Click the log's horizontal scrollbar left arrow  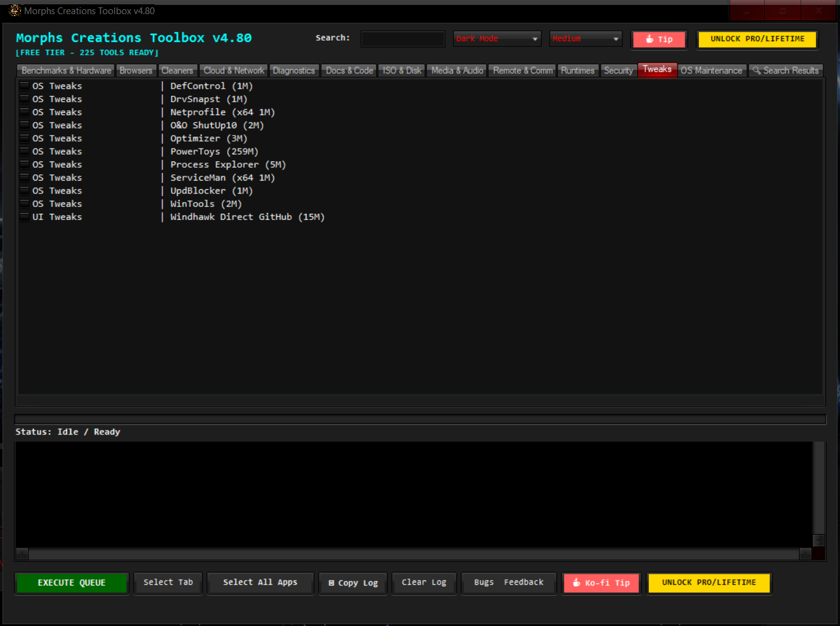22,553
